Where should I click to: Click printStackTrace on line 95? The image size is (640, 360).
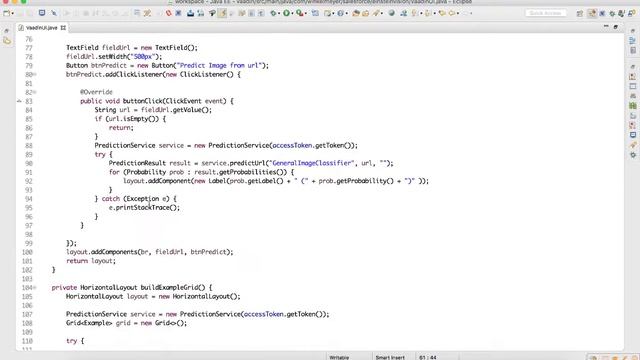tap(142, 208)
